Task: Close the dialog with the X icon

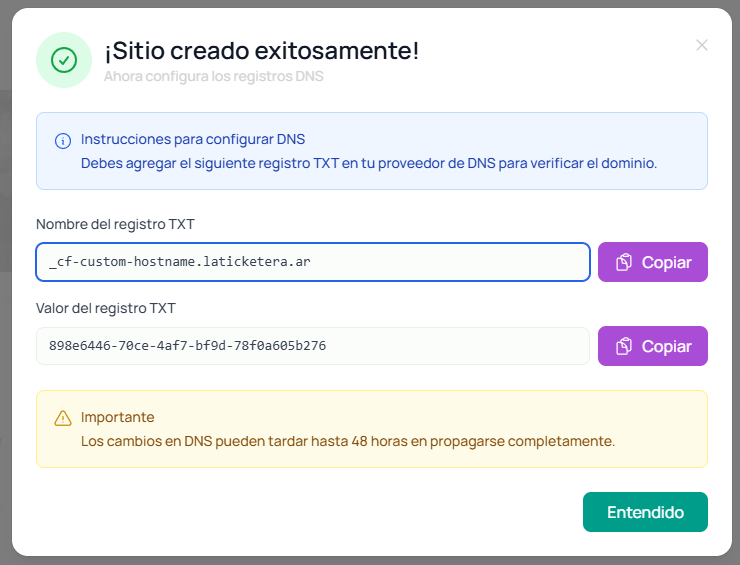Action: click(701, 45)
